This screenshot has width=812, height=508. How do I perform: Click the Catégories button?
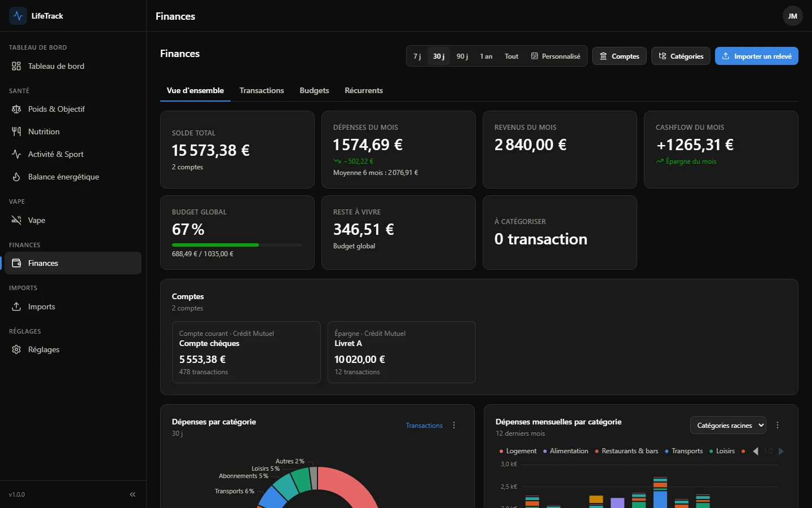(681, 56)
